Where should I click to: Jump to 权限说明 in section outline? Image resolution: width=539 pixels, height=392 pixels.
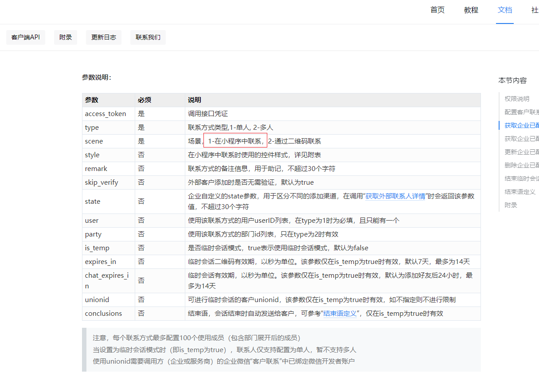(517, 99)
